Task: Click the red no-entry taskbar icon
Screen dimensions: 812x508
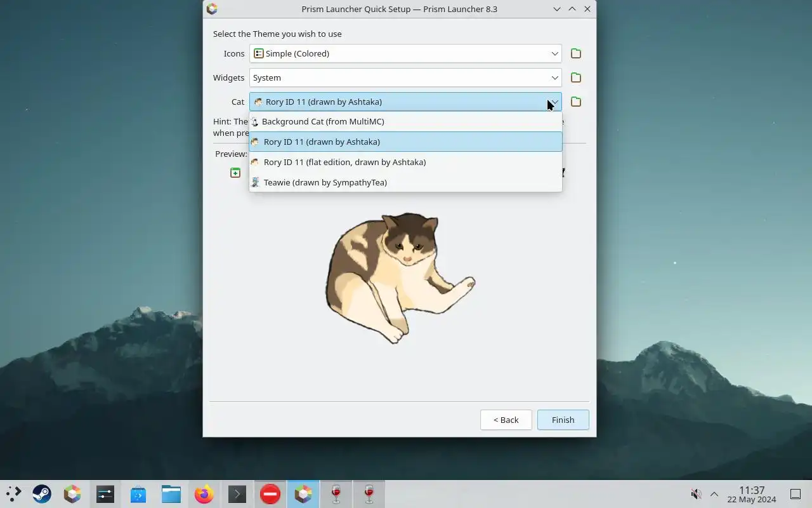Action: pos(270,493)
